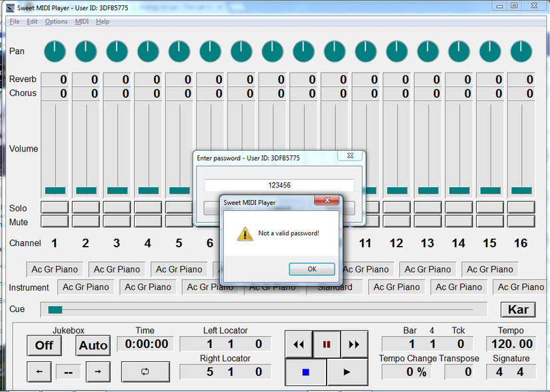Click OK in the invalid password dialog
550x392 pixels.
(x=312, y=269)
